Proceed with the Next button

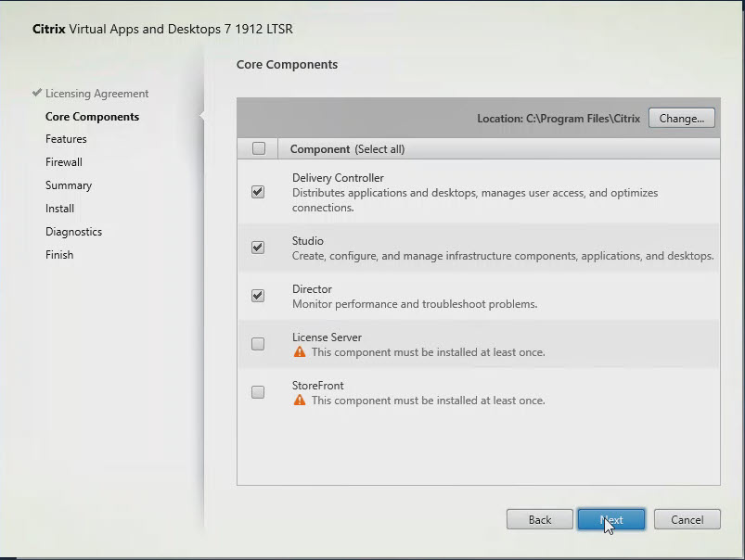click(611, 519)
